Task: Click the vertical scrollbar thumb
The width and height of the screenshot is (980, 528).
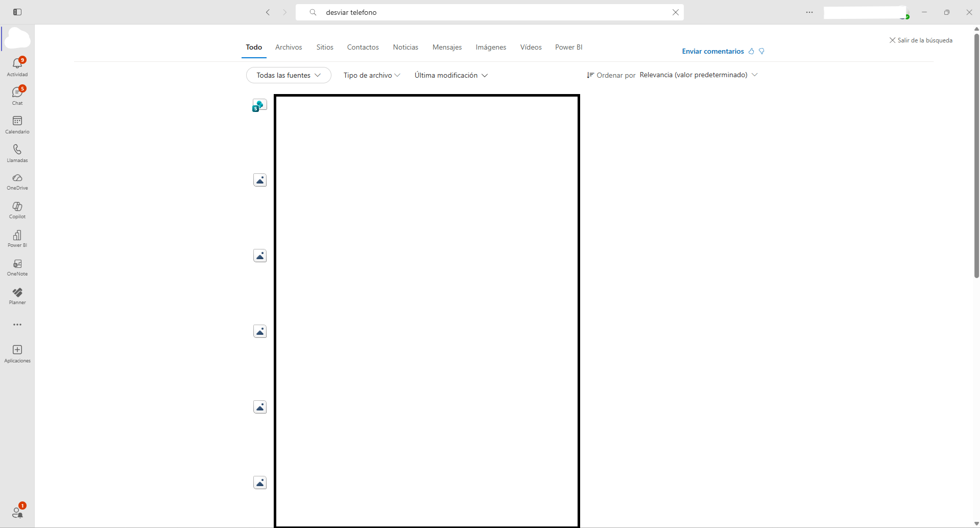Action: [976, 155]
